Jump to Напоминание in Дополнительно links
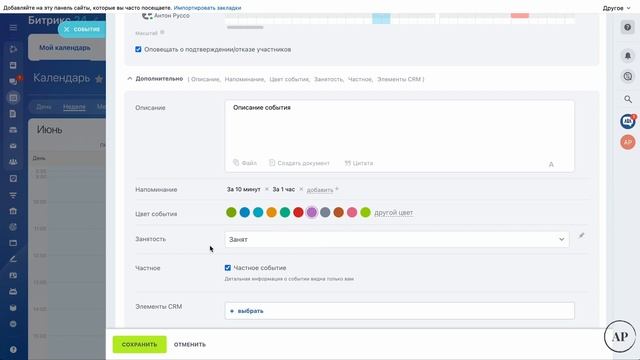The image size is (640, 360). [244, 79]
